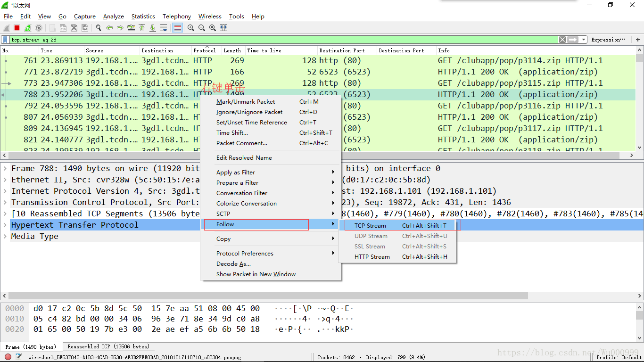
Task: Open capture options gear icon
Action: pos(39,28)
